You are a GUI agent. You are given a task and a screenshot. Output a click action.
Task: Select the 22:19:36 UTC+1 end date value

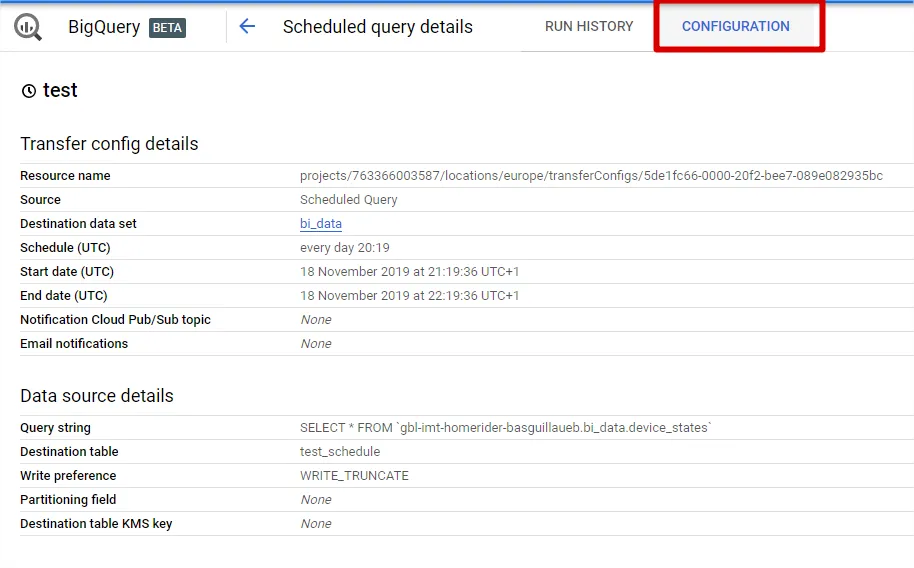click(x=409, y=296)
